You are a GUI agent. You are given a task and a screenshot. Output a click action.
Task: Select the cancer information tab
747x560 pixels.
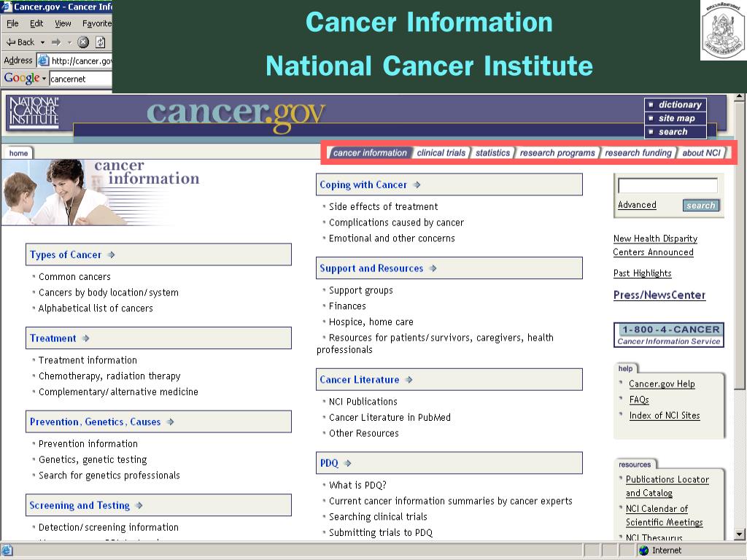click(370, 153)
